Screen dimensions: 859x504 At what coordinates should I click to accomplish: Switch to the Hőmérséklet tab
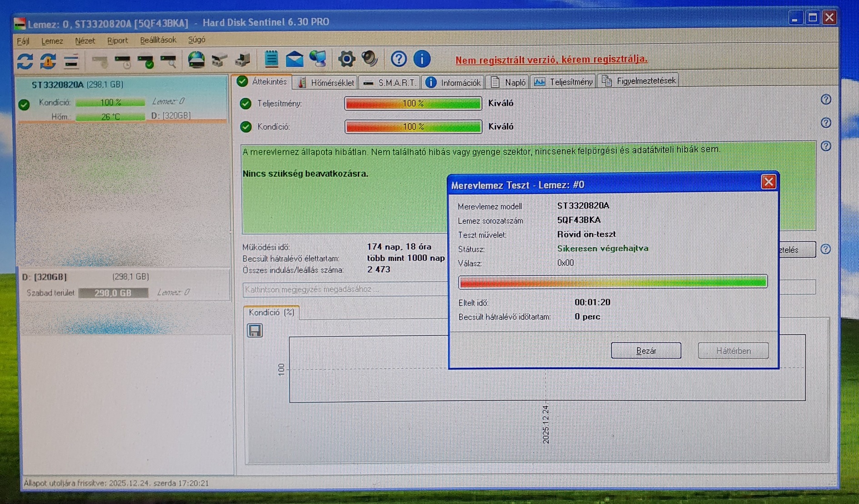coord(325,82)
